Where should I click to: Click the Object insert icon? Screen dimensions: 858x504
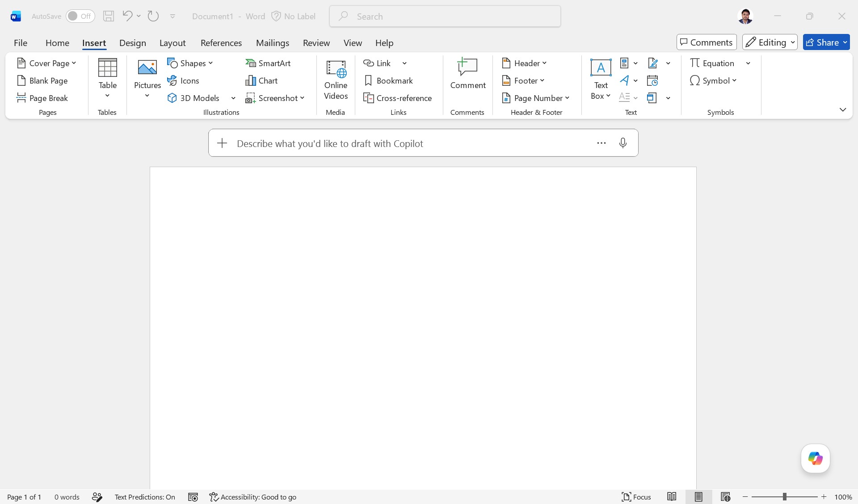pyautogui.click(x=652, y=98)
